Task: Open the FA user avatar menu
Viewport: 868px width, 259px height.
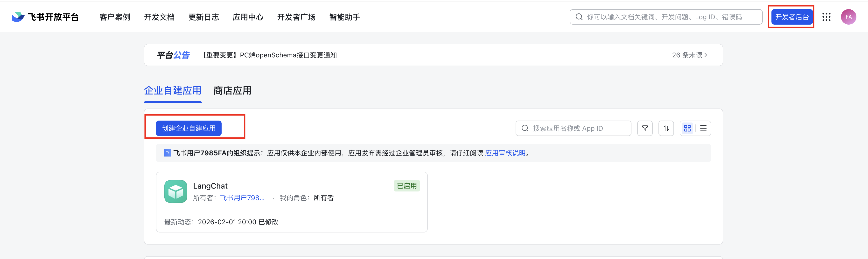Action: [848, 17]
